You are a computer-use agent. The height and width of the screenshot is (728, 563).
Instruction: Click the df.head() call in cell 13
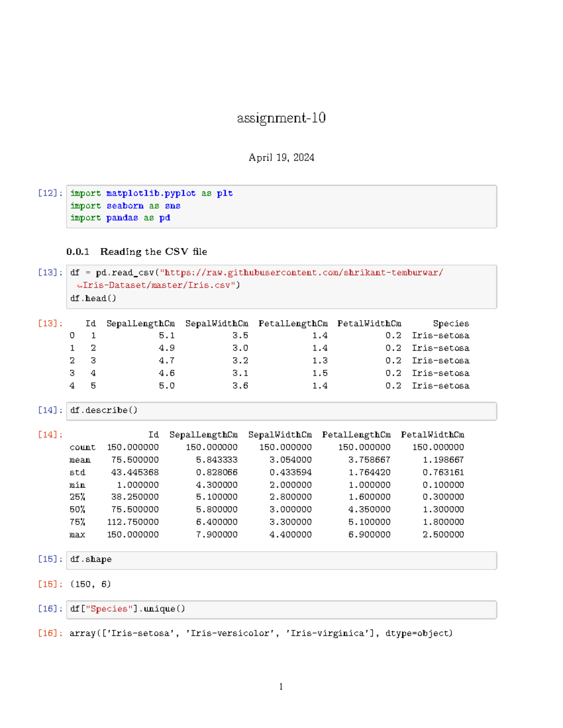pos(93,297)
